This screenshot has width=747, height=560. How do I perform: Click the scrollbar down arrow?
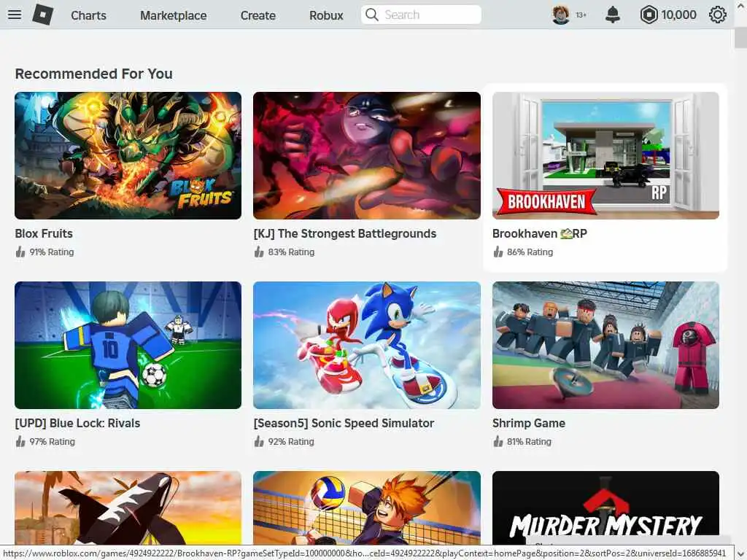point(741,554)
